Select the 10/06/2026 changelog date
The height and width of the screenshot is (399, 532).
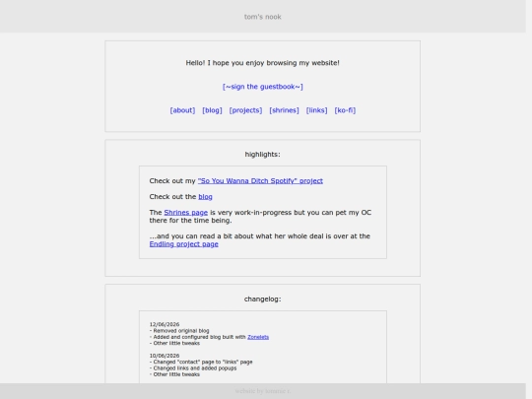(x=165, y=356)
